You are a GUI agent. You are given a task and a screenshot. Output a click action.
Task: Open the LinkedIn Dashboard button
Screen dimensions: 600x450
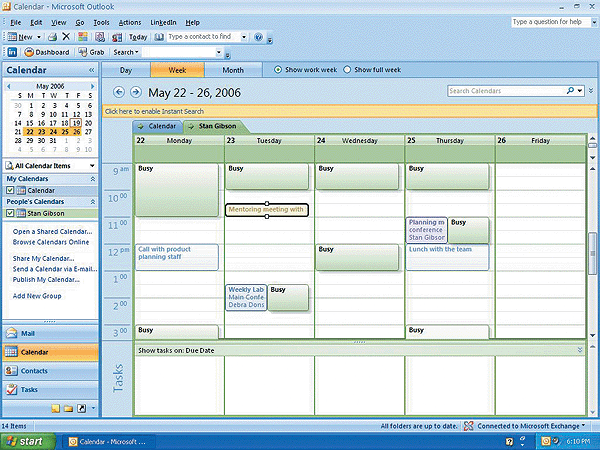[x=47, y=52]
